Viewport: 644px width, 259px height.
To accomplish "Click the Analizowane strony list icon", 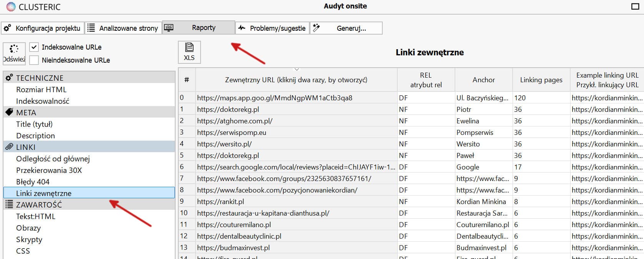I will pyautogui.click(x=91, y=28).
